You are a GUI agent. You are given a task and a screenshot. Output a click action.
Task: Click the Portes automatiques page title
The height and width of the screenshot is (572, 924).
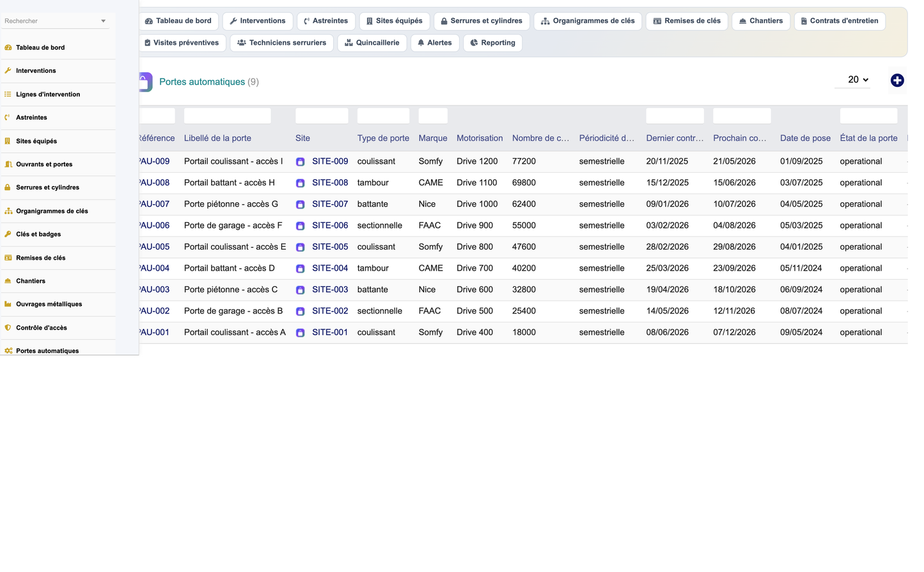pyautogui.click(x=202, y=82)
